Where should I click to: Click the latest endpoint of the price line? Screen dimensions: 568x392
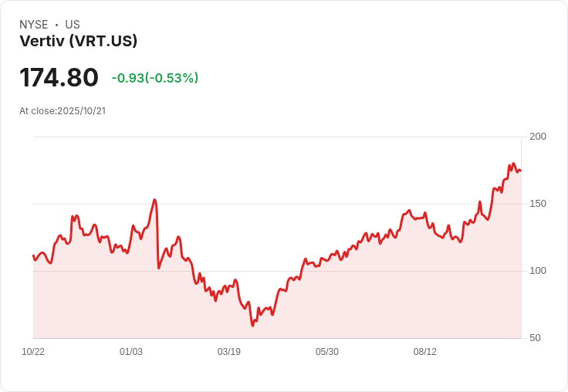(x=521, y=171)
